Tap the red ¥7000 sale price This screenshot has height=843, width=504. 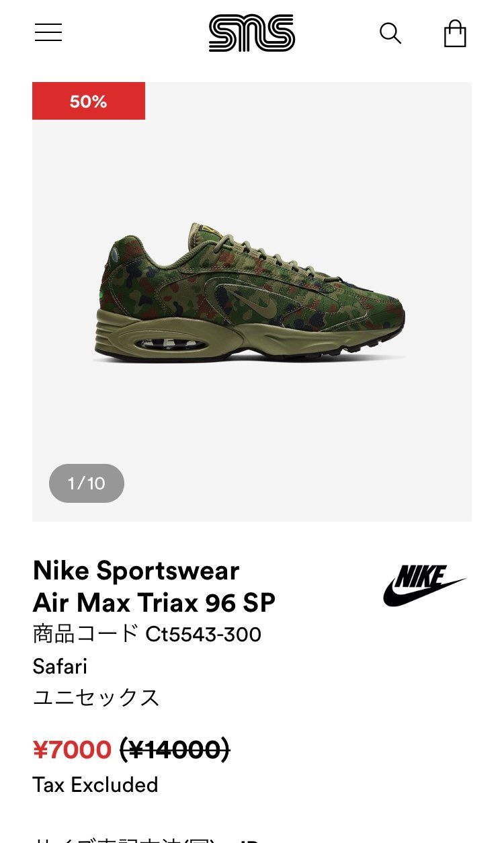click(72, 749)
